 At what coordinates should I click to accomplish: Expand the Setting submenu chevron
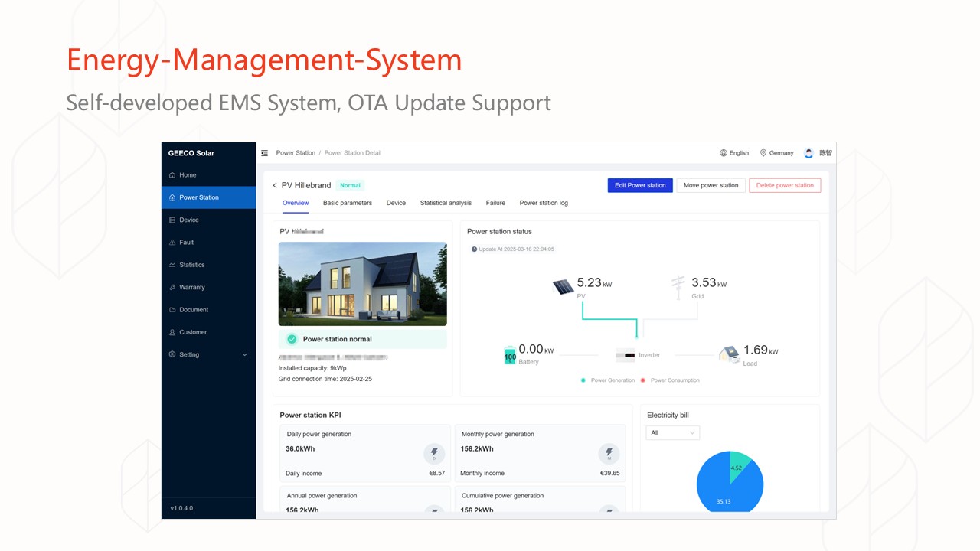245,355
